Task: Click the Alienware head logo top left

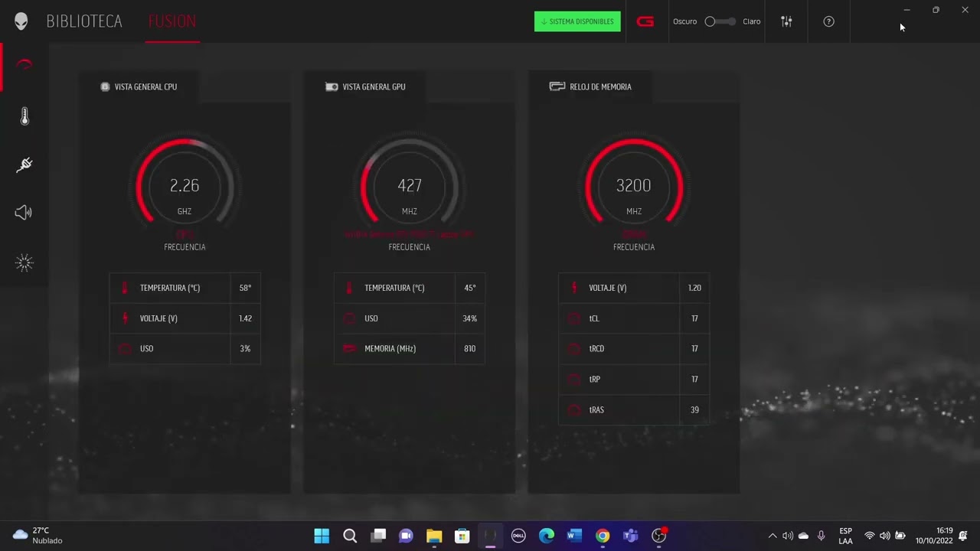Action: click(21, 21)
